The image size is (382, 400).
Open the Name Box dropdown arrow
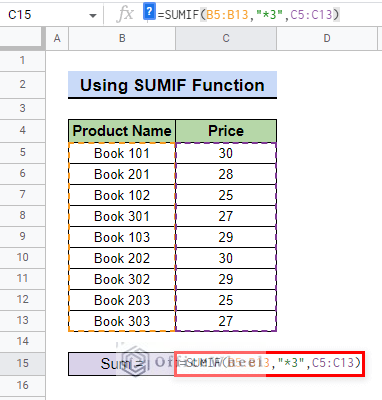[93, 15]
